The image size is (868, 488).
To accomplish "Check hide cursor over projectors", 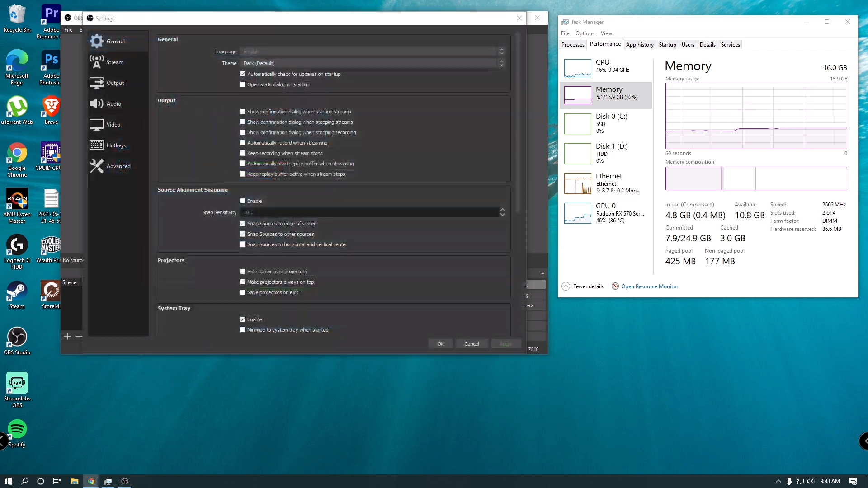I will click(x=242, y=272).
